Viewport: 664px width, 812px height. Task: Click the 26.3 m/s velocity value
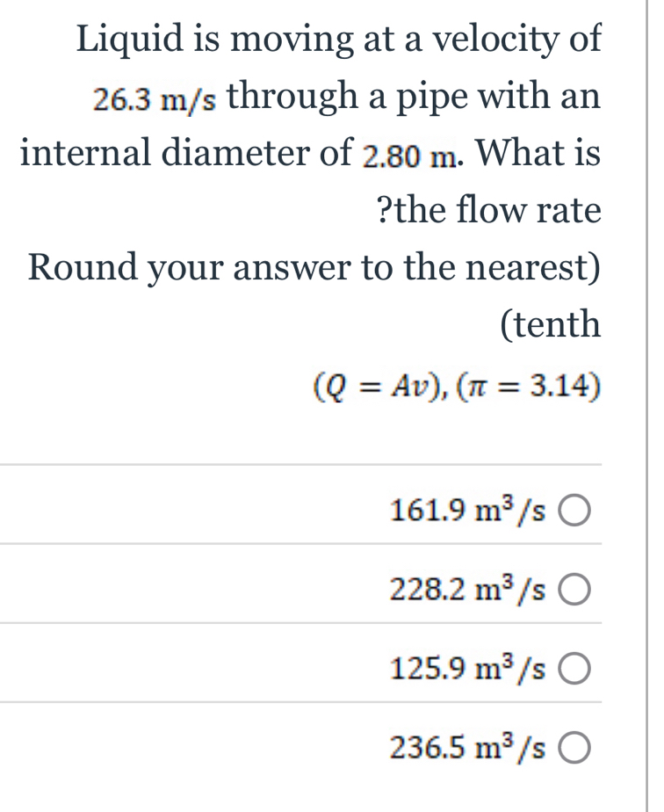coord(155,101)
